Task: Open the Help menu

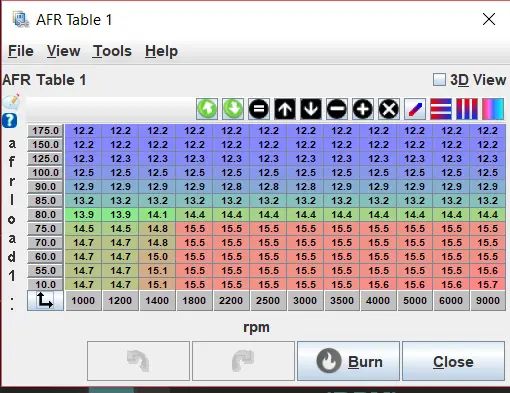Action: coord(161,51)
